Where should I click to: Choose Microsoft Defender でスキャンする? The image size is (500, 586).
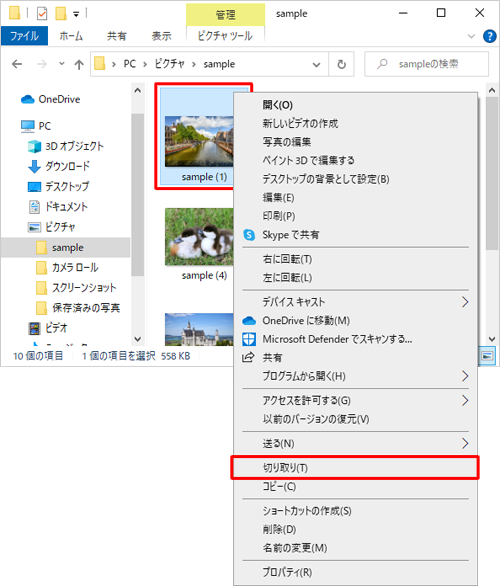point(355,339)
